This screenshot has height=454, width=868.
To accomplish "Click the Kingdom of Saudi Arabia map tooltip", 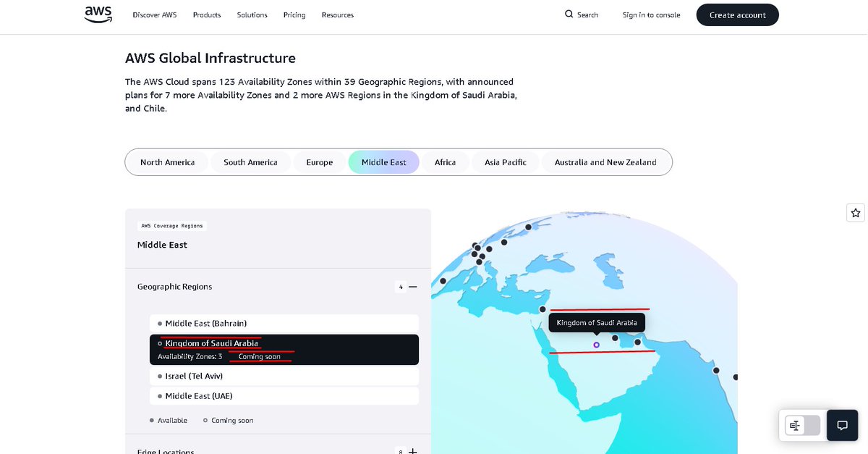I will coord(597,322).
